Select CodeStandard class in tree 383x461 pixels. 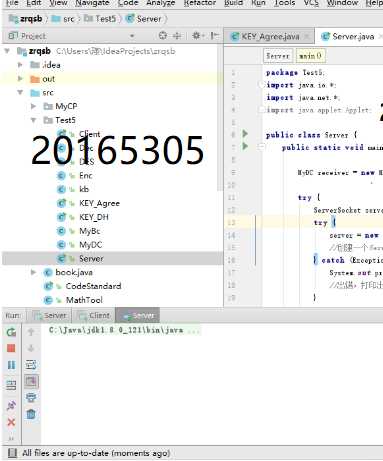click(93, 286)
